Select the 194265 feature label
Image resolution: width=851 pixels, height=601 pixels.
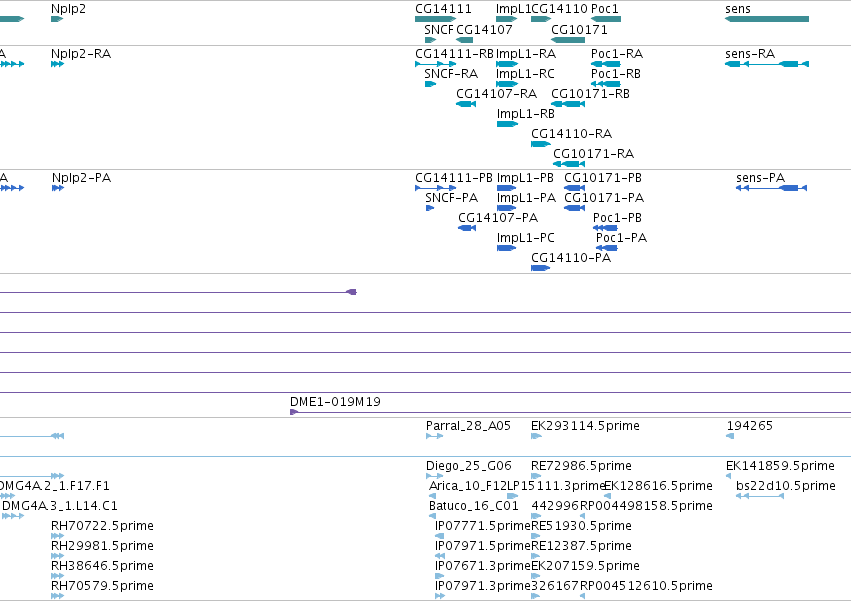750,426
